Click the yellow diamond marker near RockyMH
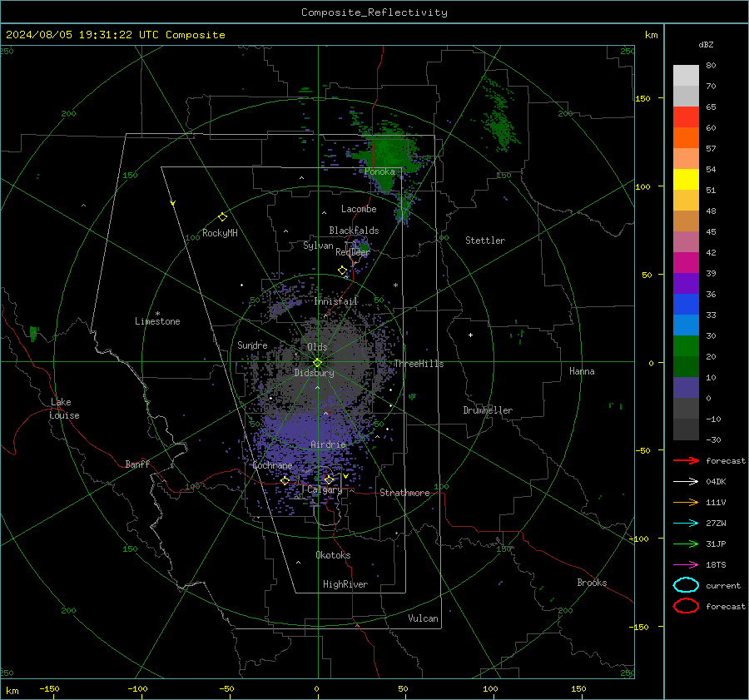The width and height of the screenshot is (749, 700). pos(222,217)
